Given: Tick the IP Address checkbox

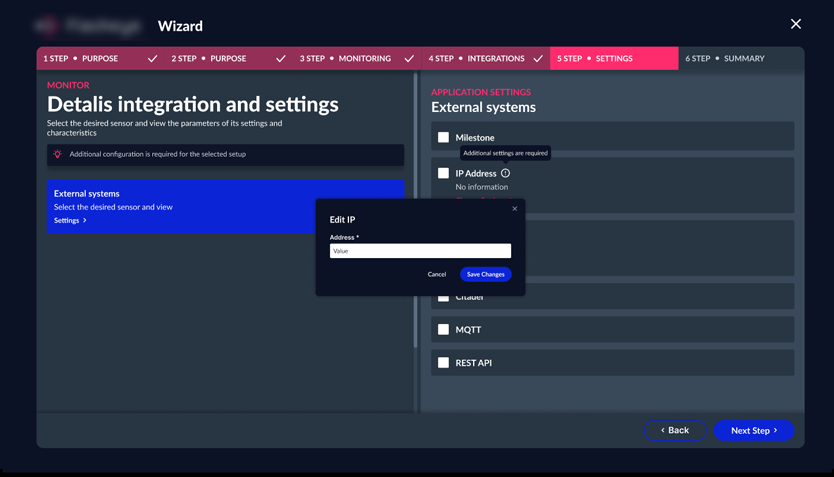Looking at the screenshot, I should [x=443, y=173].
